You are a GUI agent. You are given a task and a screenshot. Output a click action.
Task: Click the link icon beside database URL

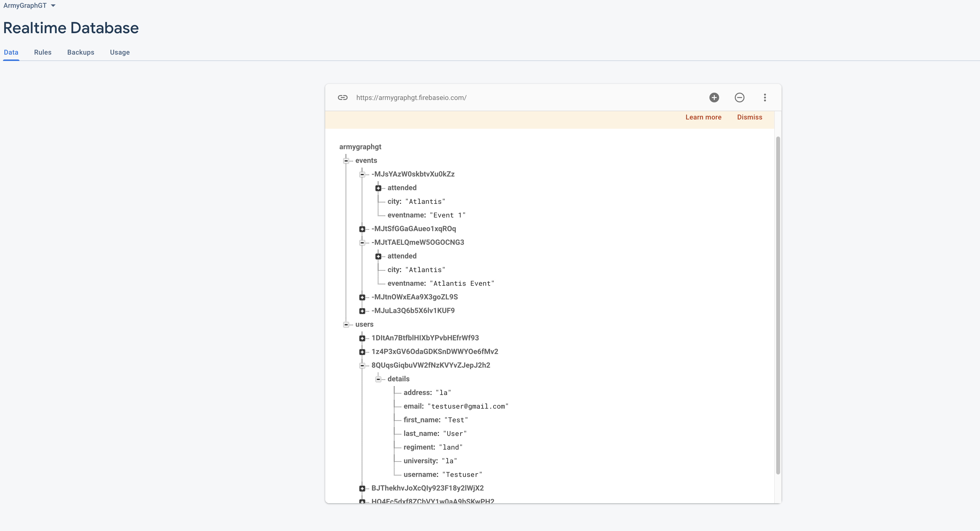point(343,98)
